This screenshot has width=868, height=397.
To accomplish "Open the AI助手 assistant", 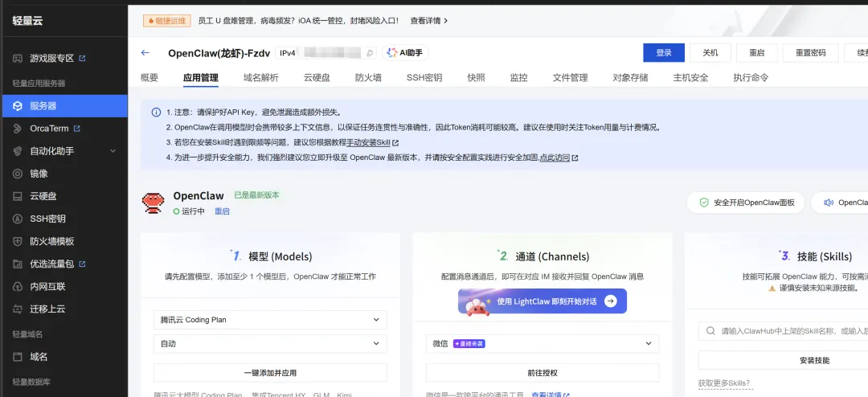I will pyautogui.click(x=405, y=52).
